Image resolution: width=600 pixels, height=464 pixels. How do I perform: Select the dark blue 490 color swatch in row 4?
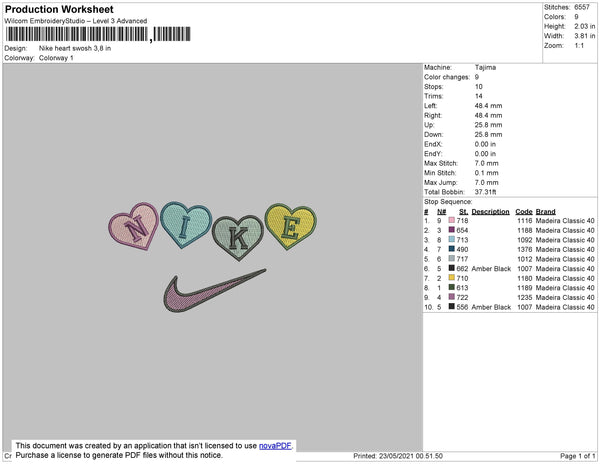[x=452, y=249]
